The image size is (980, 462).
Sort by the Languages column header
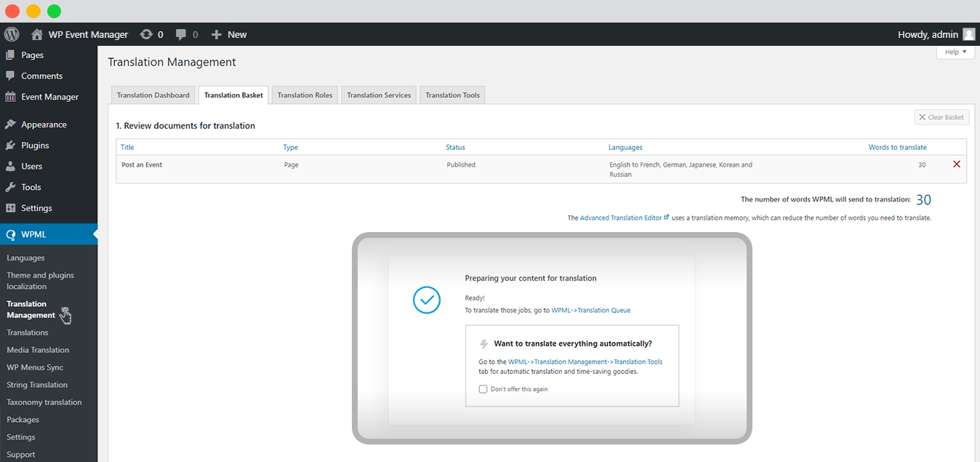[625, 147]
